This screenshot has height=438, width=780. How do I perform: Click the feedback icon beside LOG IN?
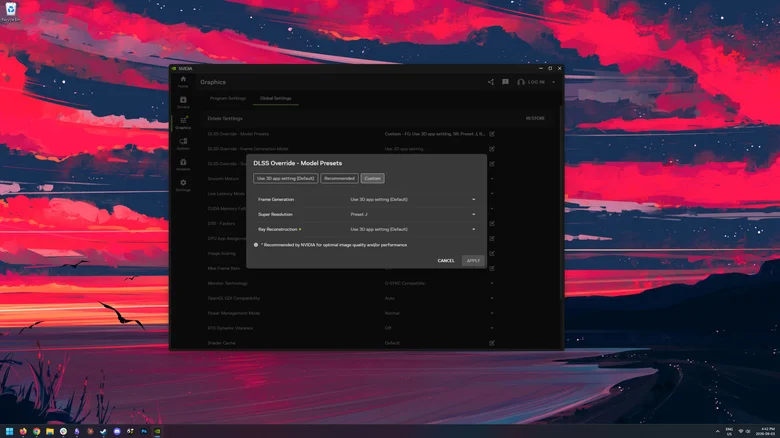505,82
